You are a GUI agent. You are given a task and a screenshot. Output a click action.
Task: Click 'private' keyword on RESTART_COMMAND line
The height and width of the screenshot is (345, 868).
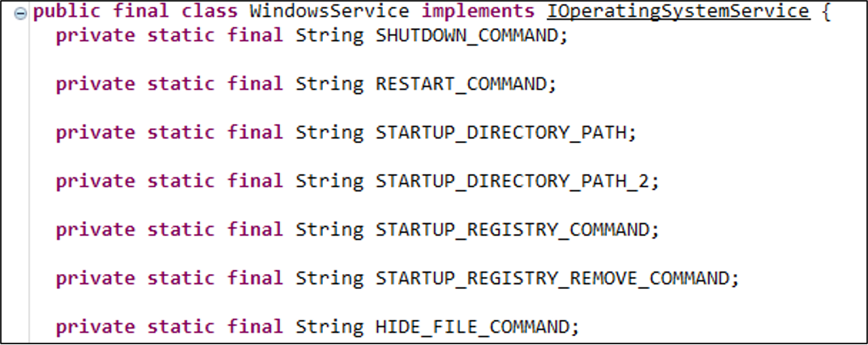click(x=95, y=84)
